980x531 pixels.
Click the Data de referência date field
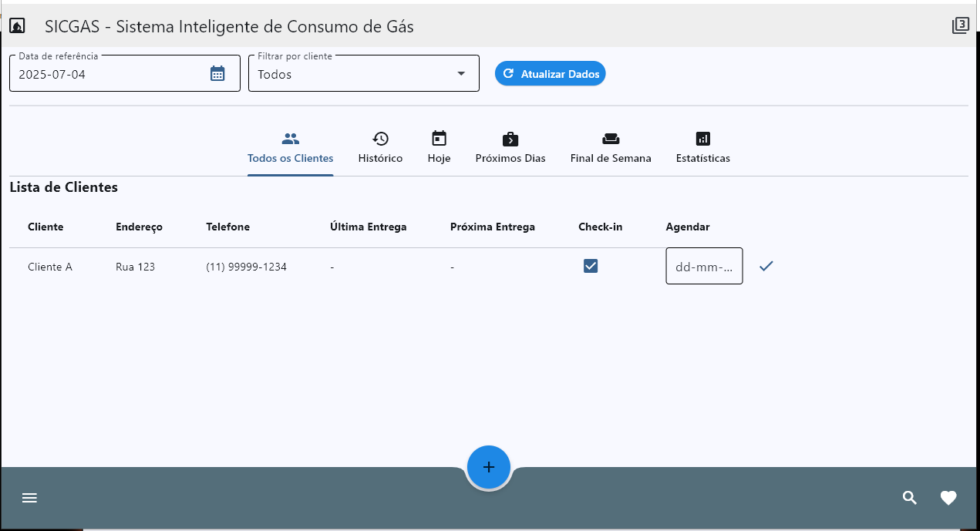[x=125, y=73]
